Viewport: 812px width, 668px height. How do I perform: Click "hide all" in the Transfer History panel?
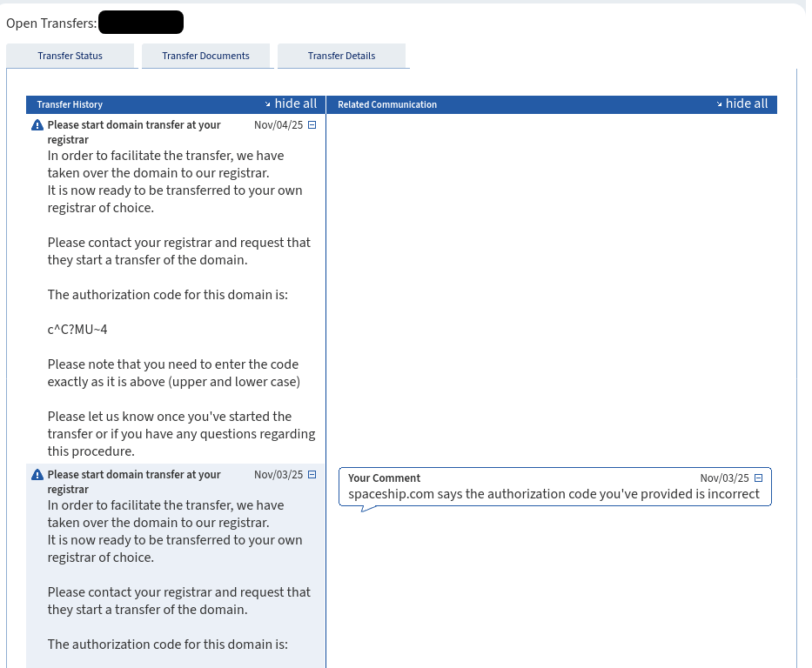(x=296, y=103)
